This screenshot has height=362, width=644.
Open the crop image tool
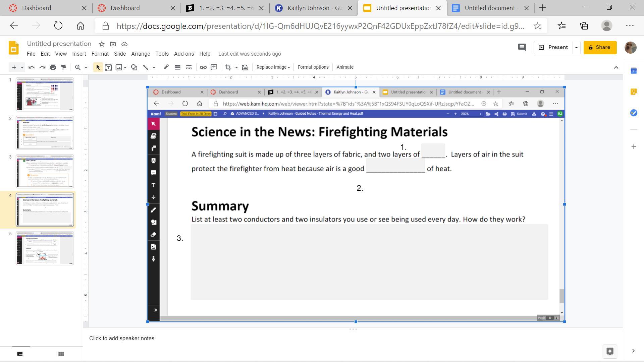point(228,67)
